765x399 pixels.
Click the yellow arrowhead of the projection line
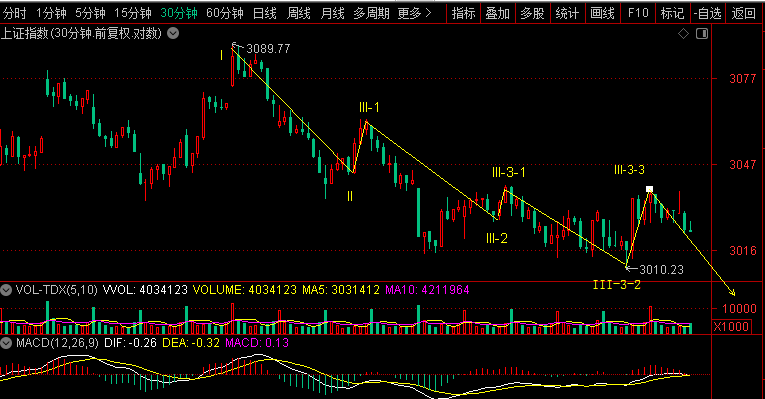[x=732, y=292]
